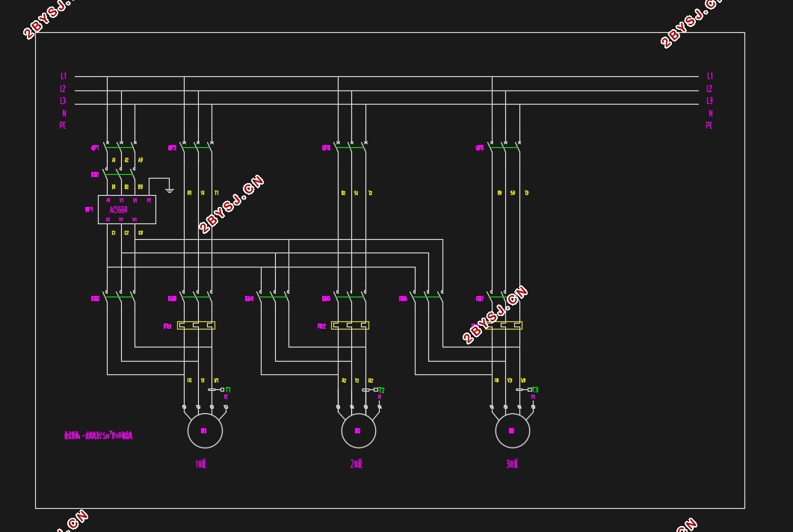Pick the T1 thermistor symbol
The image size is (793, 532).
pyautogui.click(x=216, y=389)
